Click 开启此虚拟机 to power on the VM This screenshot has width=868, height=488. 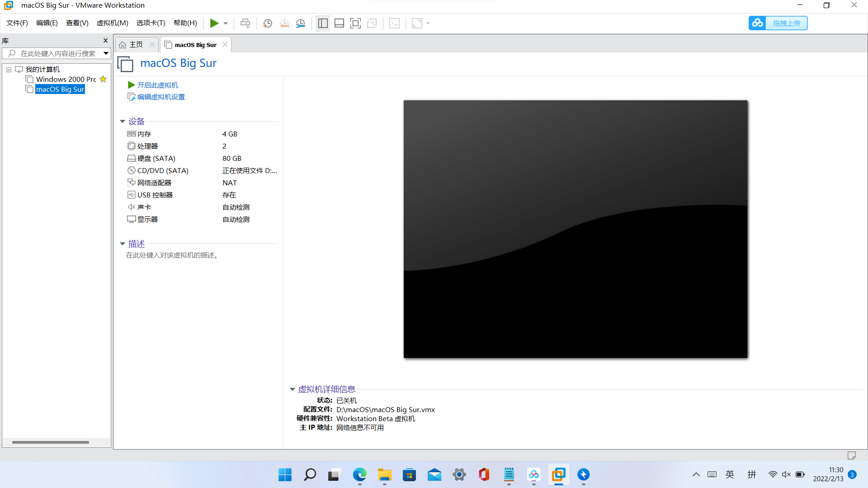pyautogui.click(x=157, y=85)
